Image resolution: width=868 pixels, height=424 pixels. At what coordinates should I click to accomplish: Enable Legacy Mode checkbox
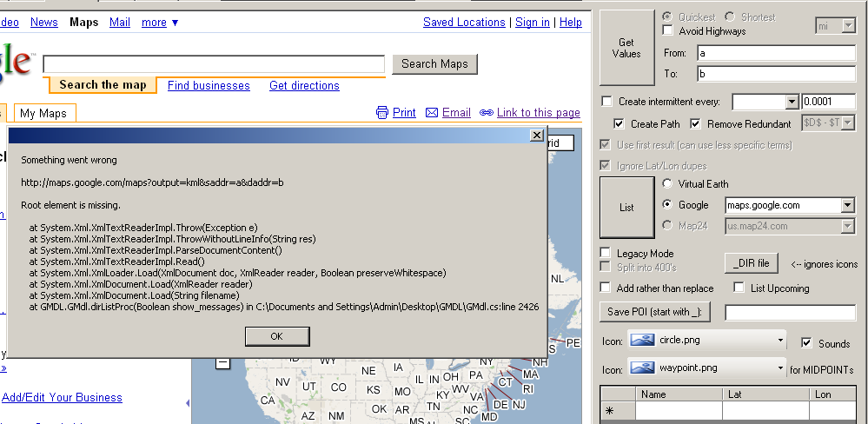pos(605,253)
